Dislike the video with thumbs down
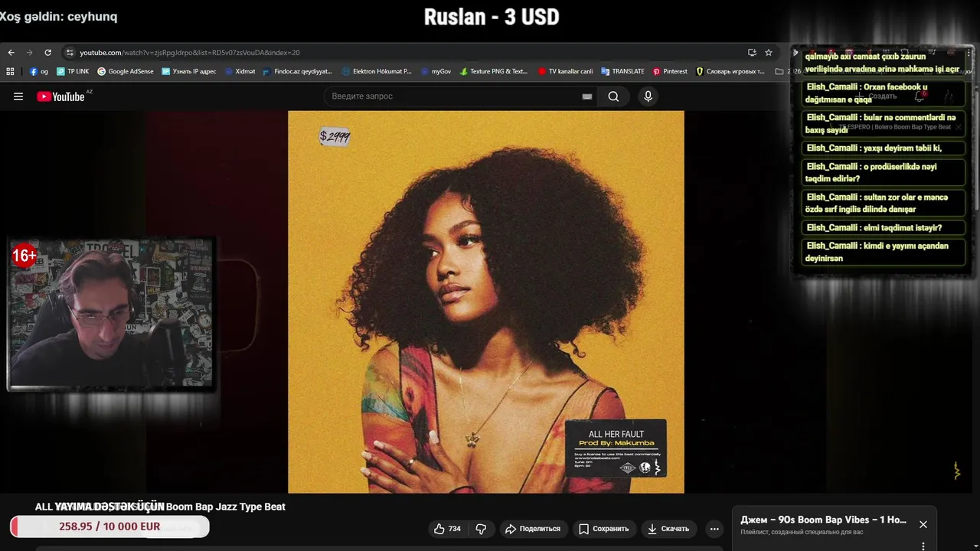The image size is (980, 551). point(481,529)
